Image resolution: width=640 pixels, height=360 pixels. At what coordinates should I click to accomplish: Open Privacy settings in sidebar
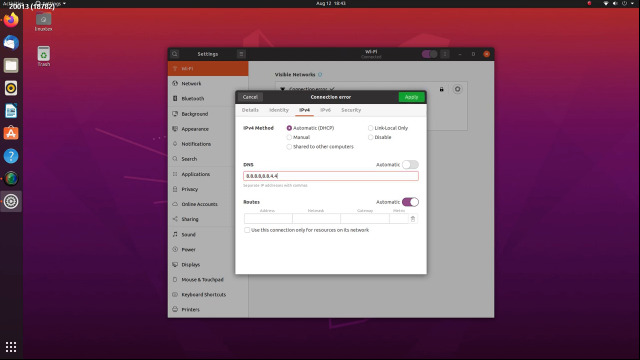click(208, 189)
